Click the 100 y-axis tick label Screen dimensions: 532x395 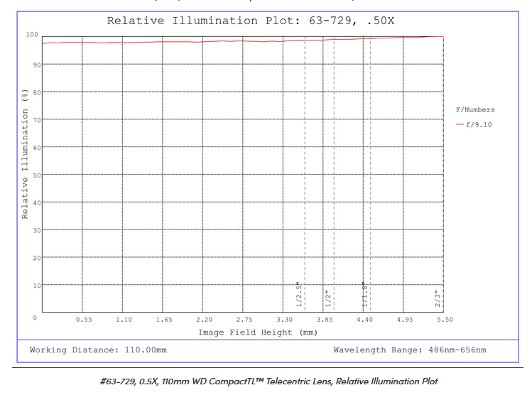[x=32, y=34]
